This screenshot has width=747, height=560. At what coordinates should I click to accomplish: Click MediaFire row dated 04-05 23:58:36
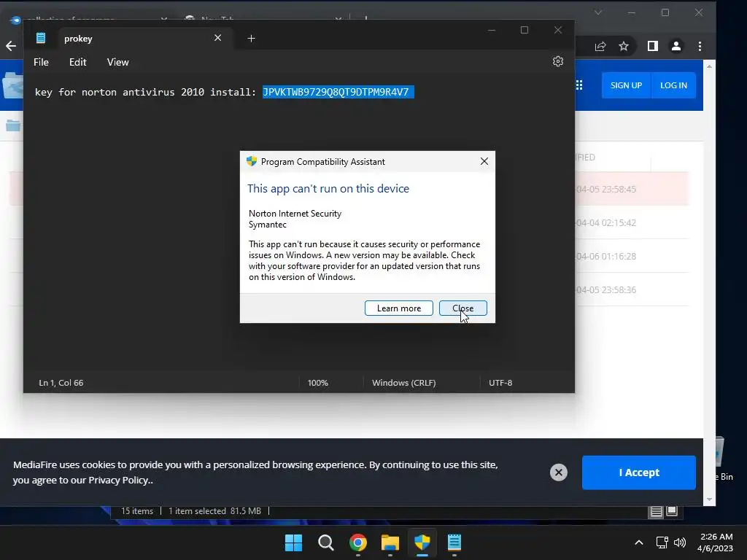(x=631, y=289)
